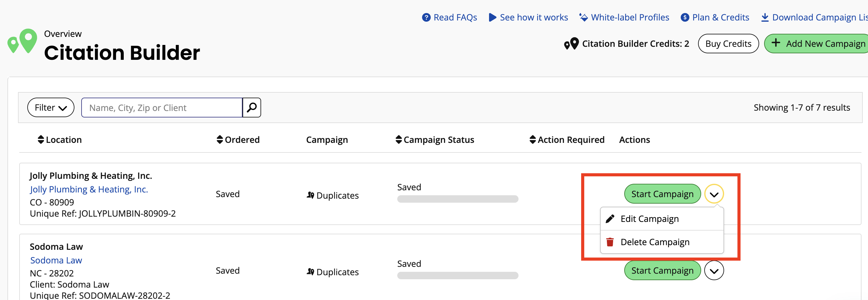This screenshot has height=300, width=868.
Task: Start Campaign for Jolly Plumbing & Heating
Action: (x=662, y=194)
